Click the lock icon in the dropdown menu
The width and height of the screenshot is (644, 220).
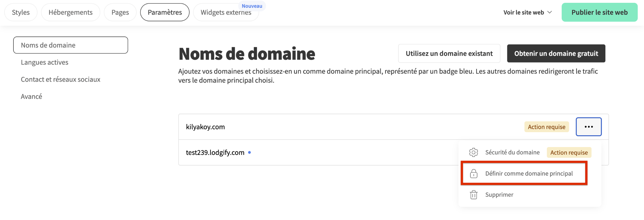tap(473, 174)
